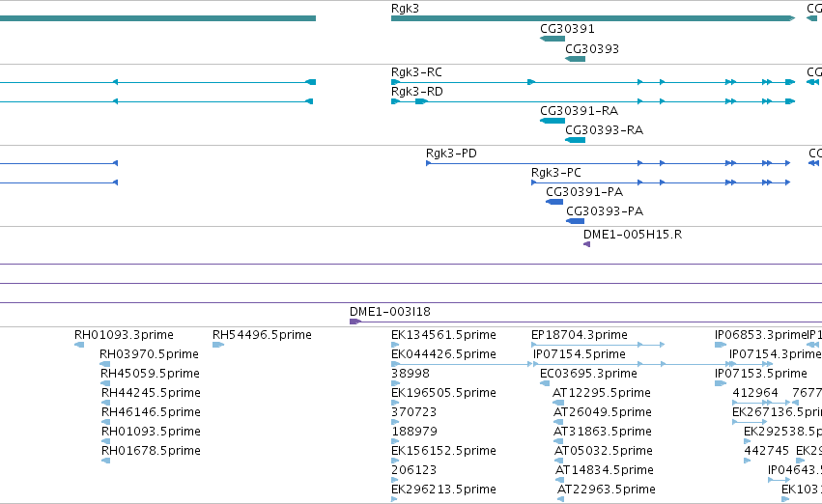
Task: Click the purple DME1-003I18 start glyph
Action: pyautogui.click(x=354, y=322)
